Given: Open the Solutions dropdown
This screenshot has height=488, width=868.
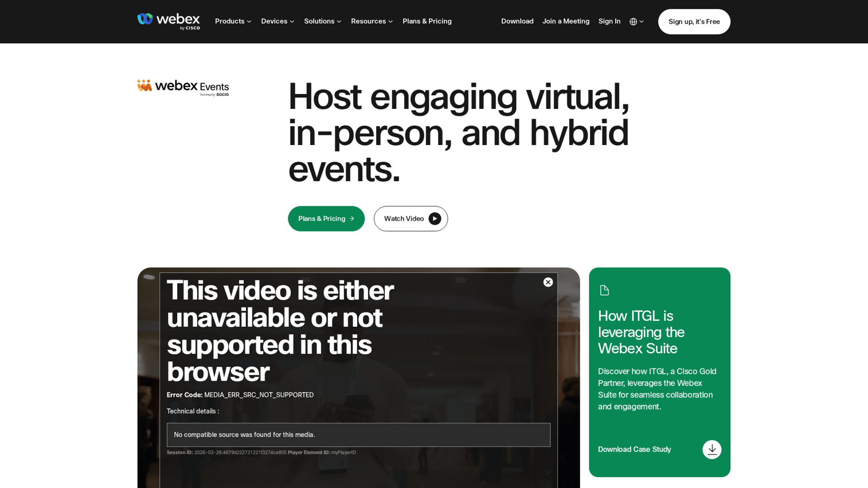Looking at the screenshot, I should point(323,21).
